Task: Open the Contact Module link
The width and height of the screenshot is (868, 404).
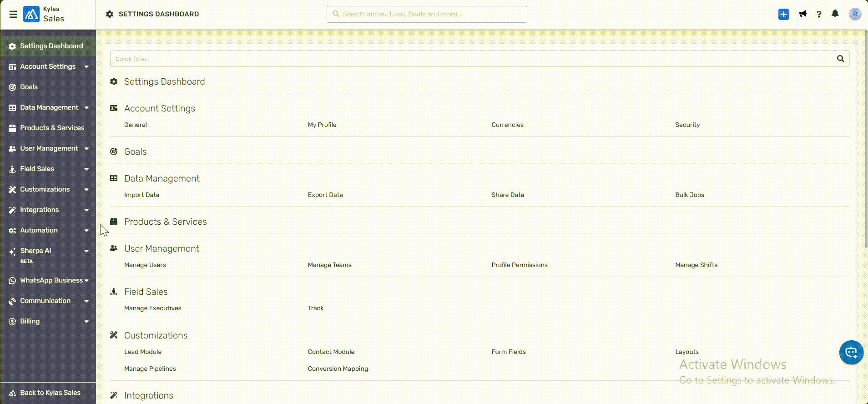Action: click(x=331, y=352)
